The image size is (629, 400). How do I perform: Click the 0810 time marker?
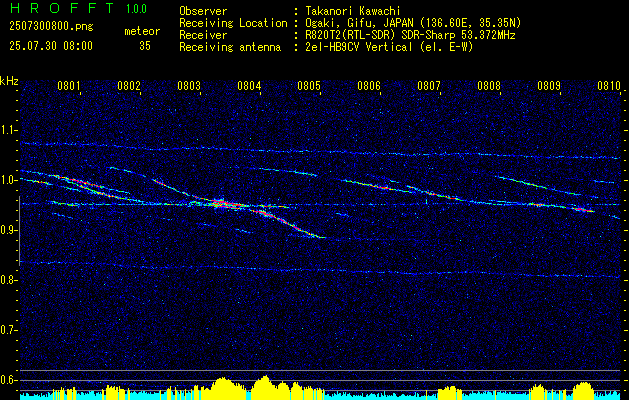pos(609,85)
